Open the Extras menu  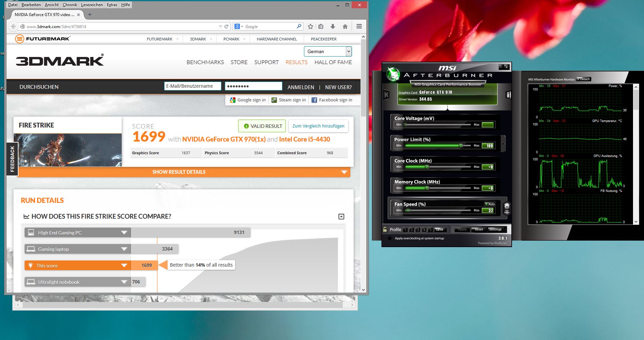112,5
